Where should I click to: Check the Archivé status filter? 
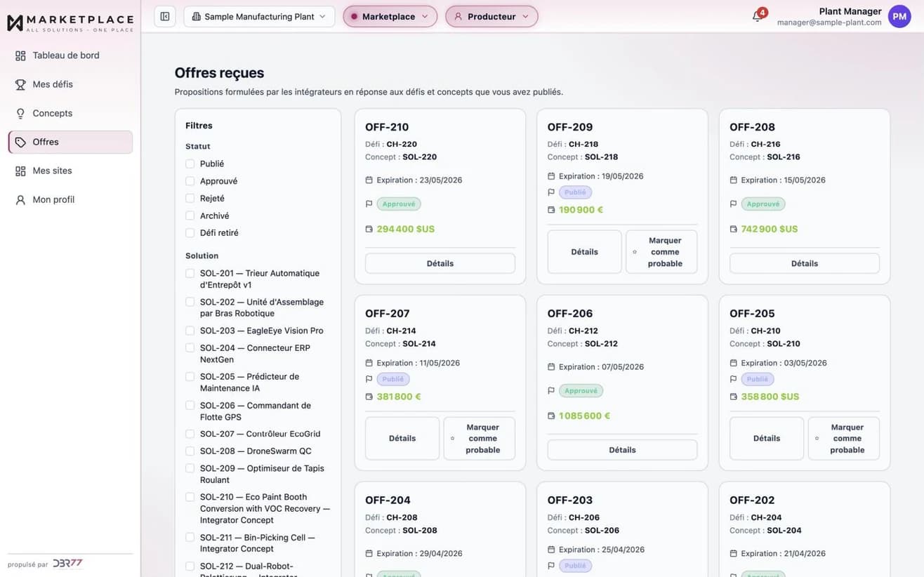click(x=190, y=215)
